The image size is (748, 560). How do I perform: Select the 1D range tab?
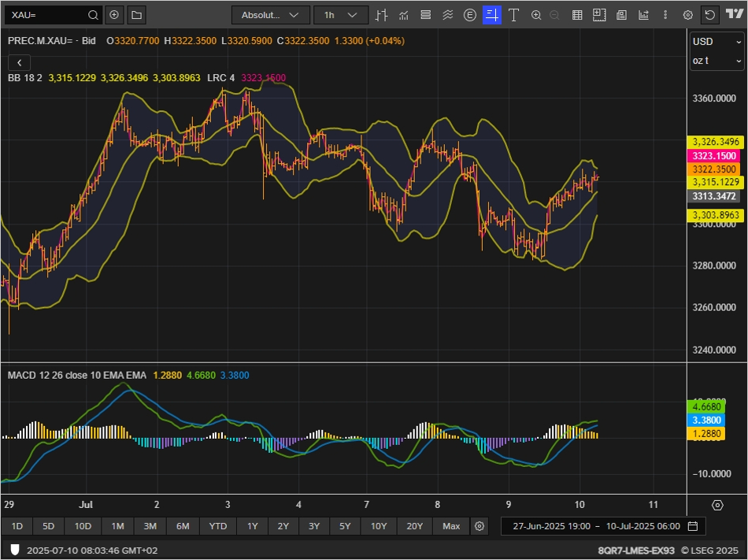[x=17, y=526]
